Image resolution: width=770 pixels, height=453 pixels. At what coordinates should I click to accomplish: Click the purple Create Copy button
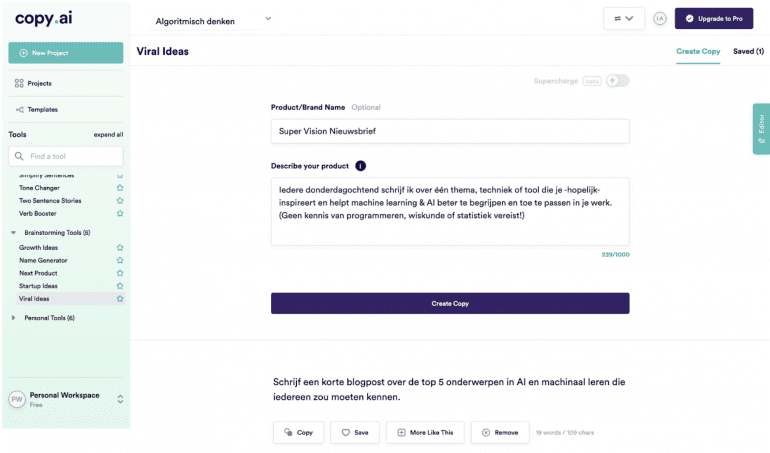point(450,304)
